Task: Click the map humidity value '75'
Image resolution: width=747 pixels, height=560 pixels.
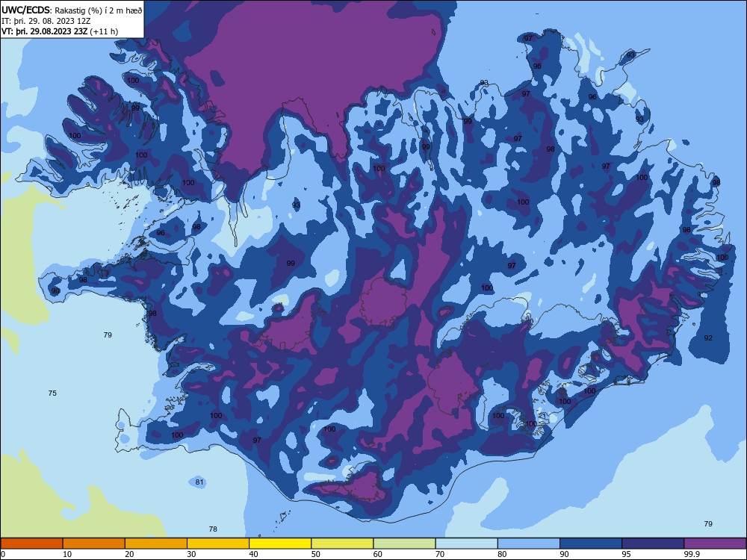Action: pos(52,393)
